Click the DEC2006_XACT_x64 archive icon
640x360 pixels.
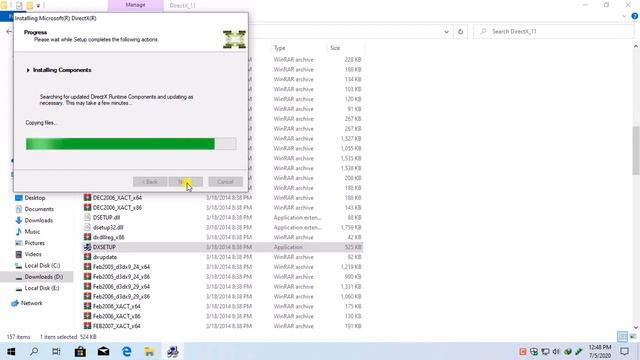coord(87,198)
